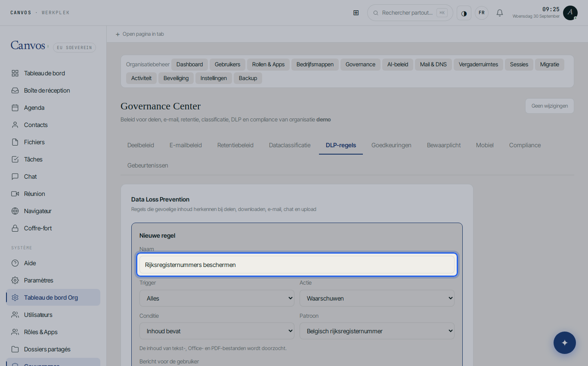
Task: Click the user avatar in the header
Action: 570,13
